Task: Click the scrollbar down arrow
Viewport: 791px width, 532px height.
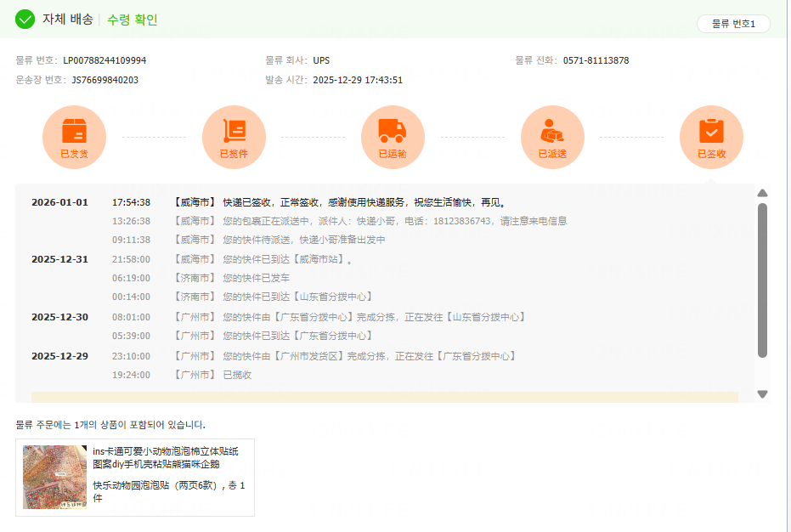Action: point(762,394)
